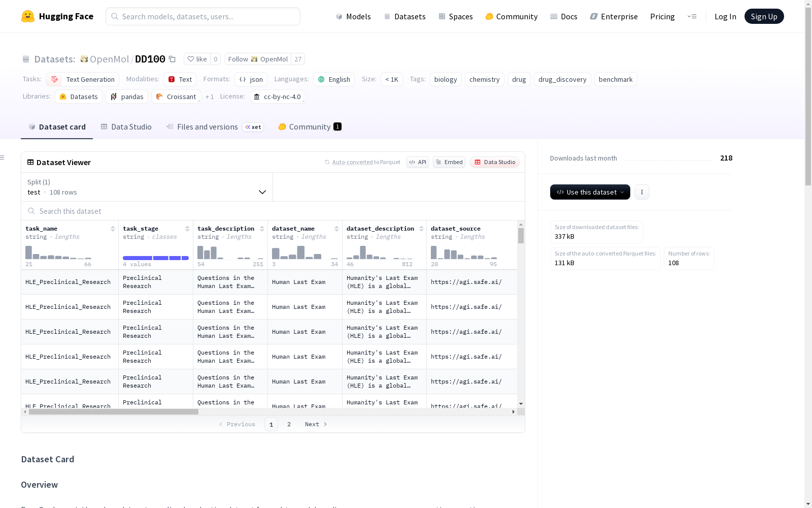Click the Next page button
The width and height of the screenshot is (812, 508).
[316, 424]
